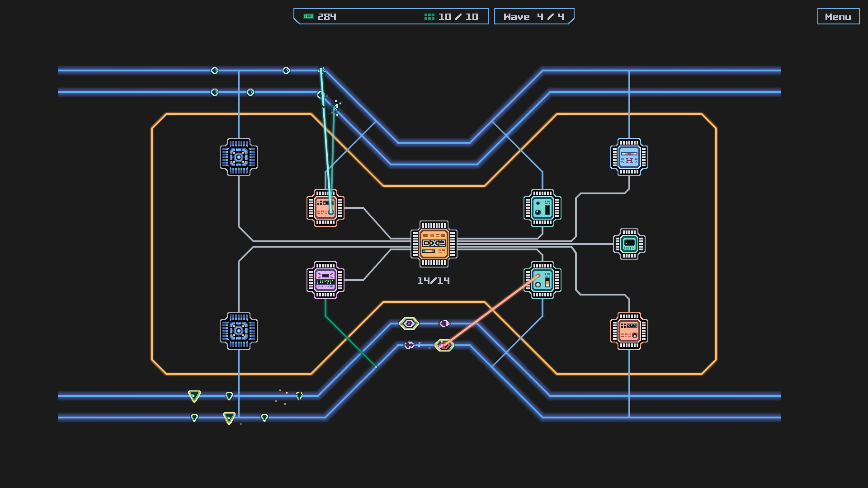The image size is (868, 488).
Task: Select the lower-left blue cooler chip
Action: click(239, 331)
